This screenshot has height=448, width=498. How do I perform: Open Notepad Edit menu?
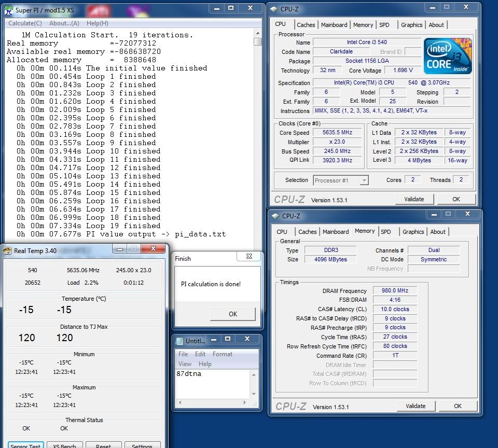coord(200,354)
